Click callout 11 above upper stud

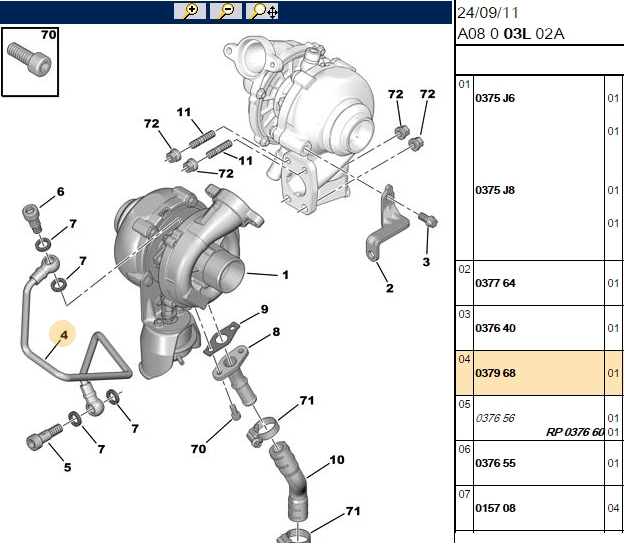tap(183, 112)
